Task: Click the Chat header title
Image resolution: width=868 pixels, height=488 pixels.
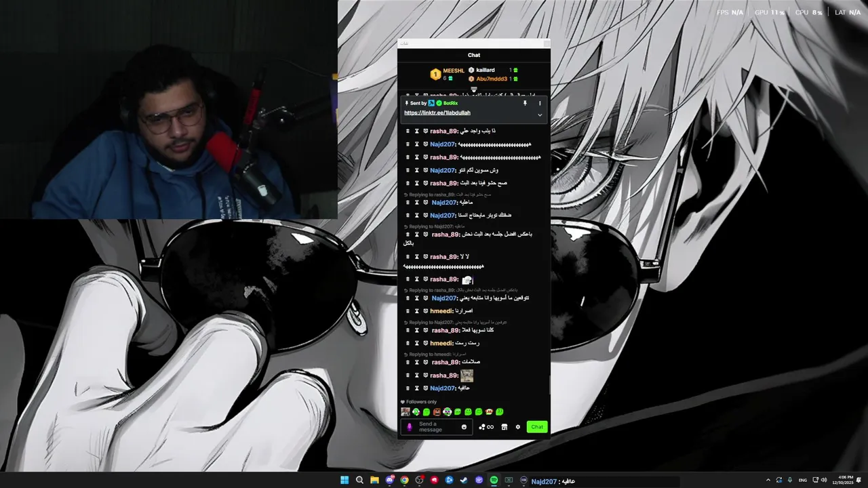Action: [474, 55]
